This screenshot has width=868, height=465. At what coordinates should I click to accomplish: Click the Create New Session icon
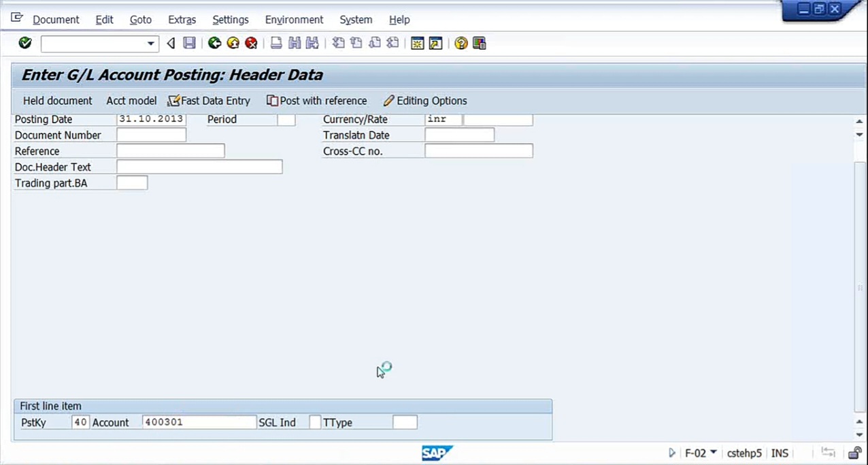418,44
